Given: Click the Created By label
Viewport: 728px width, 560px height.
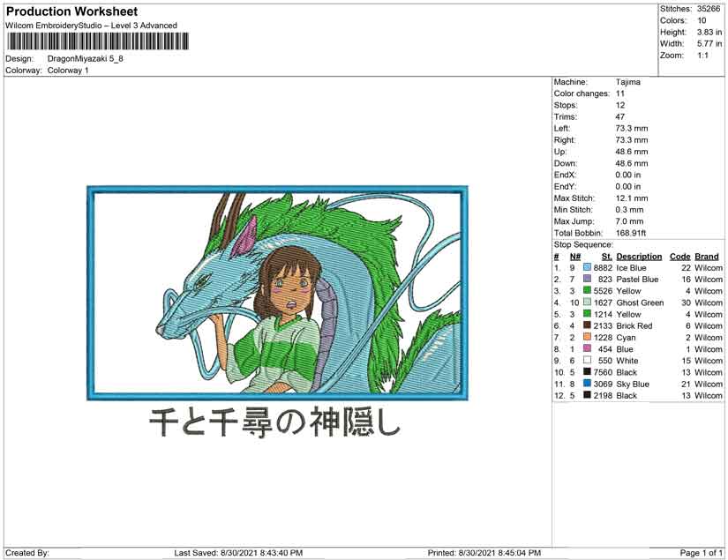Looking at the screenshot, I should click(27, 553).
